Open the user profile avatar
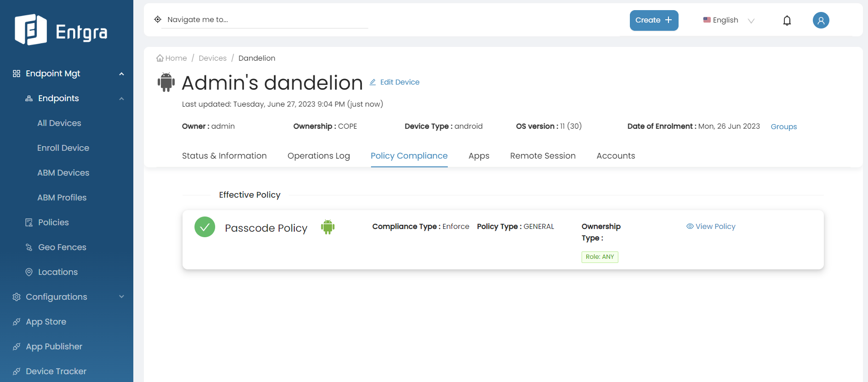The height and width of the screenshot is (382, 868). coord(821,20)
